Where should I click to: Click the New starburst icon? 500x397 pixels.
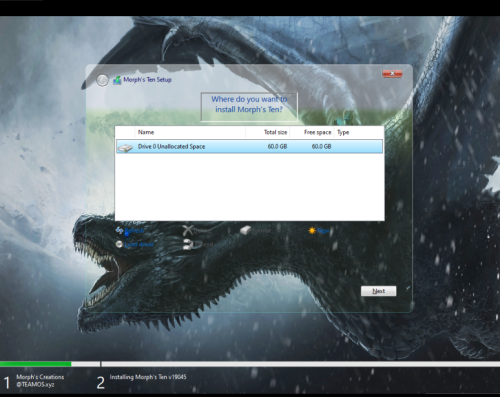coord(312,230)
